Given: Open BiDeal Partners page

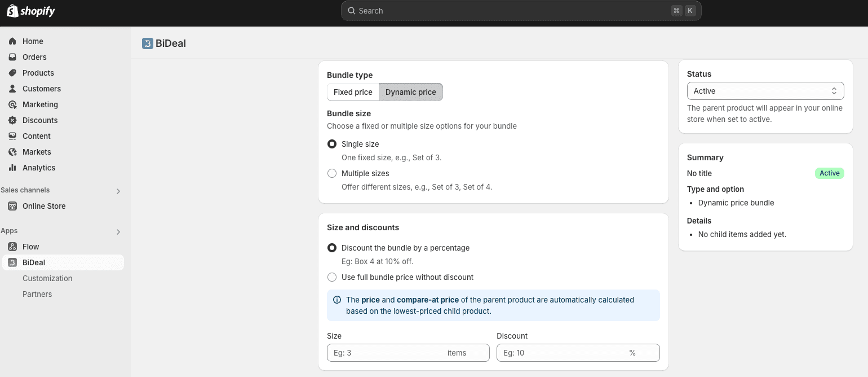Looking at the screenshot, I should pyautogui.click(x=37, y=294).
